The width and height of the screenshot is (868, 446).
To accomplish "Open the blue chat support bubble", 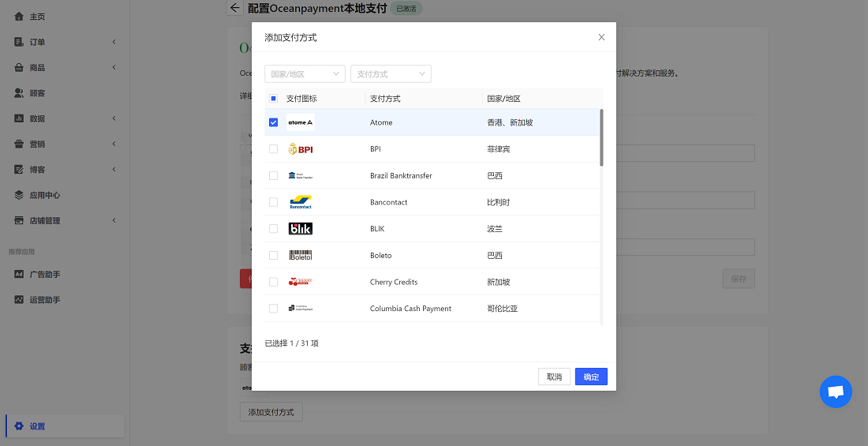I will [x=836, y=392].
